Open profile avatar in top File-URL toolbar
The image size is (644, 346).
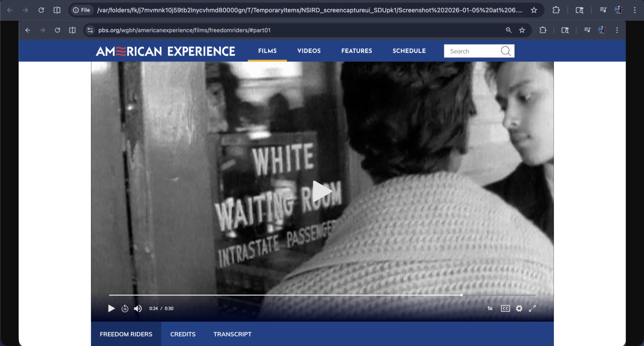619,10
